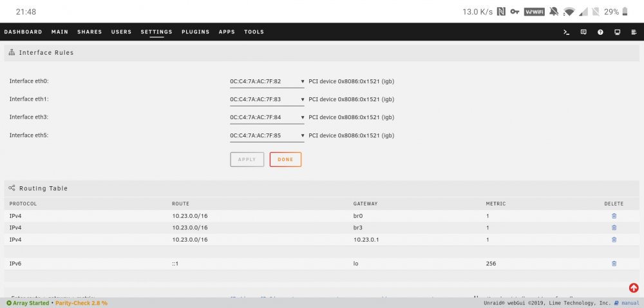Open the log lines icon in header
The height and width of the screenshot is (308, 644).
coord(634,32)
